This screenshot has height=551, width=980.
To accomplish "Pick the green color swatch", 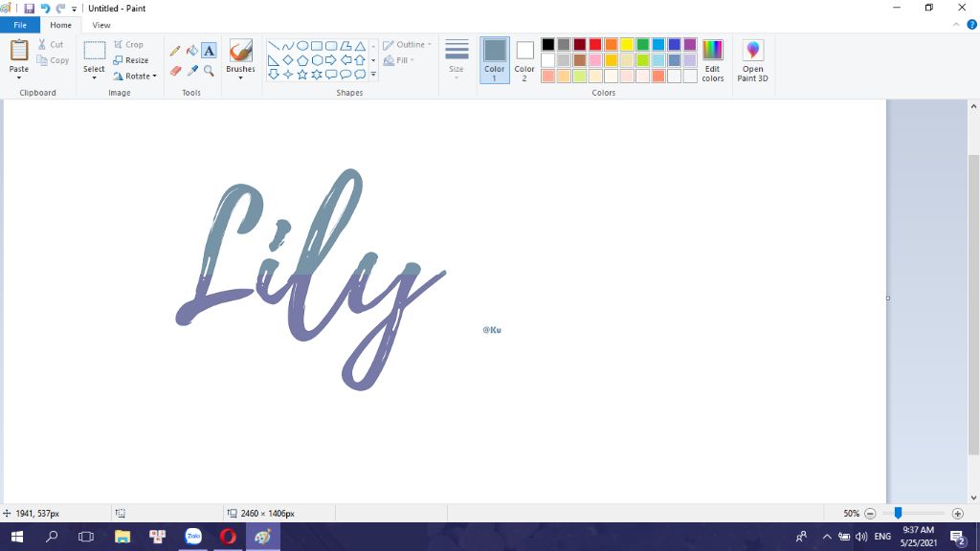I will [x=642, y=44].
